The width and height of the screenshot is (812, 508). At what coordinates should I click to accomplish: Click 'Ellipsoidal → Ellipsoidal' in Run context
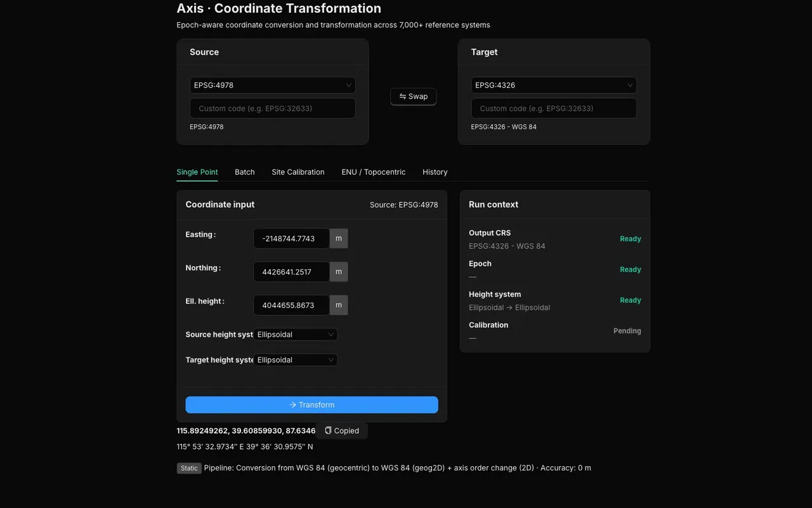(509, 307)
